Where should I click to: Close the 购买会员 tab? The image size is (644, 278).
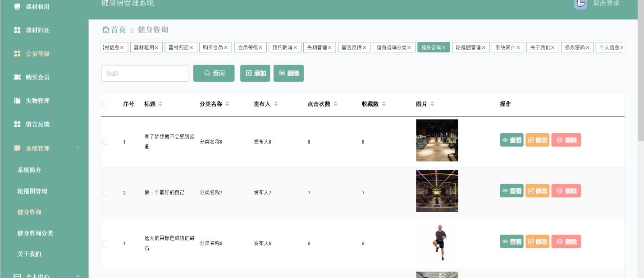(226, 47)
